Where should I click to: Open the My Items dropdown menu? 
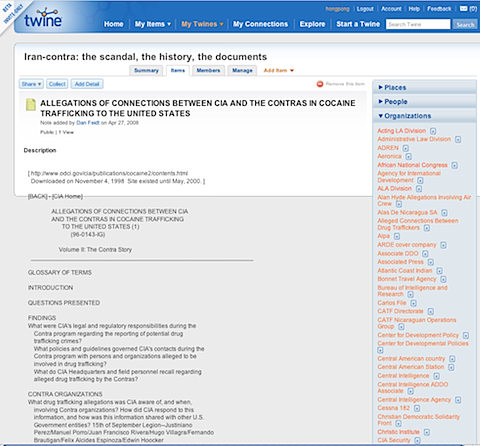tap(153, 24)
